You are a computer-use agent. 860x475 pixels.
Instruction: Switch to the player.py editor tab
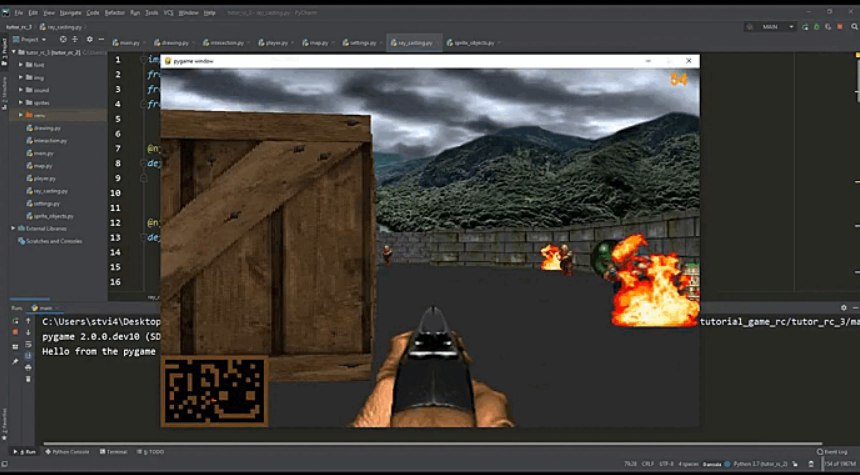click(x=274, y=43)
